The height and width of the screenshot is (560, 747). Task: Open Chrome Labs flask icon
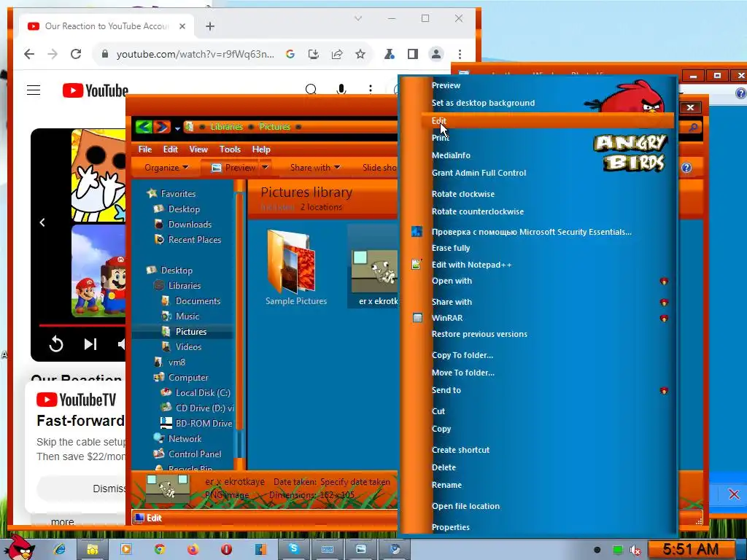click(x=390, y=54)
